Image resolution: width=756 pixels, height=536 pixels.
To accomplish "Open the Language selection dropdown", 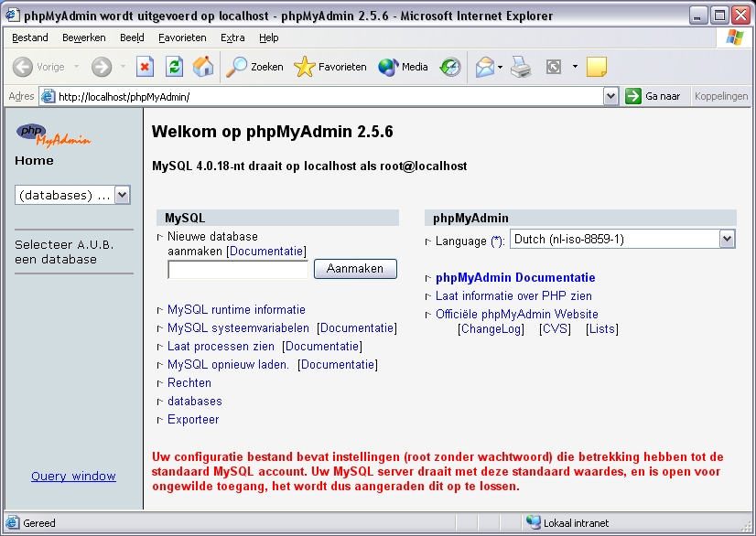I will coord(727,239).
